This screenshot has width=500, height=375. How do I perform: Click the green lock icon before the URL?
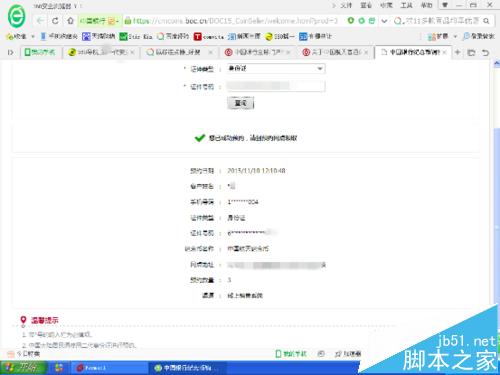click(x=127, y=21)
